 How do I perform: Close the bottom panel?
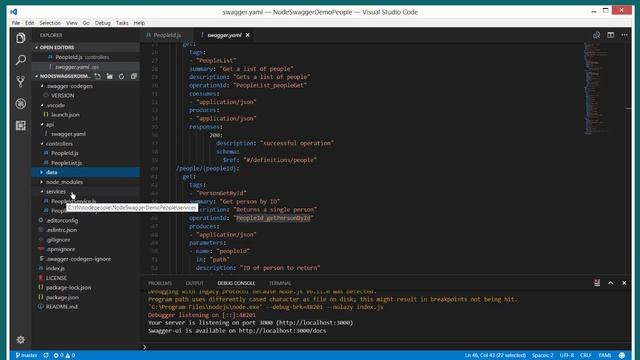[624, 283]
